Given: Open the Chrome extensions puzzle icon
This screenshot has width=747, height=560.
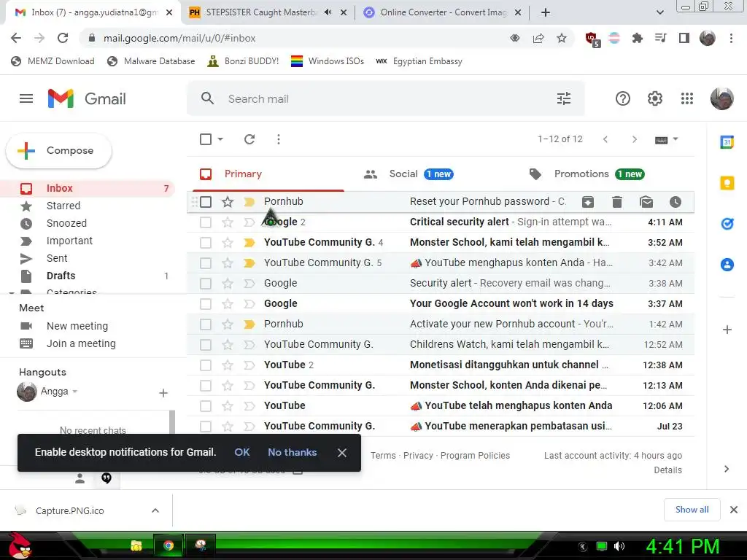Looking at the screenshot, I should (638, 38).
